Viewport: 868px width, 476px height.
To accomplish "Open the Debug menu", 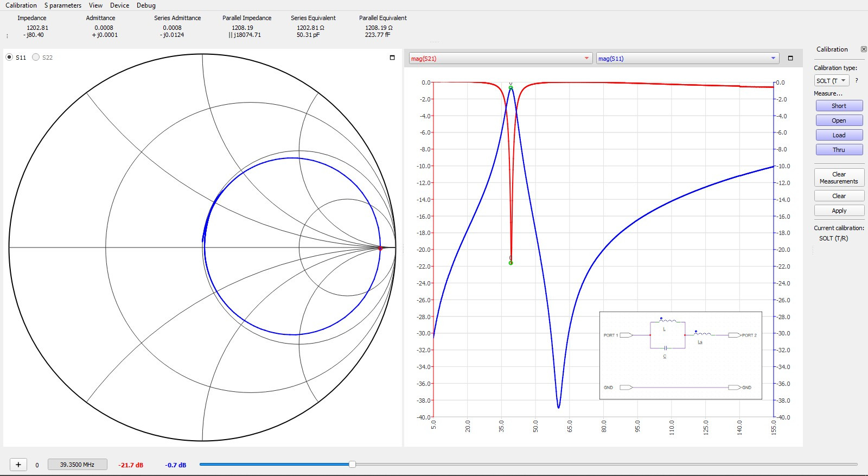I will click(146, 5).
